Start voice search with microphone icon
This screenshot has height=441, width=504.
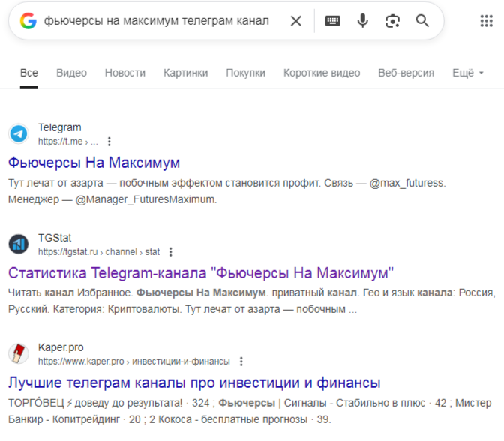362,21
